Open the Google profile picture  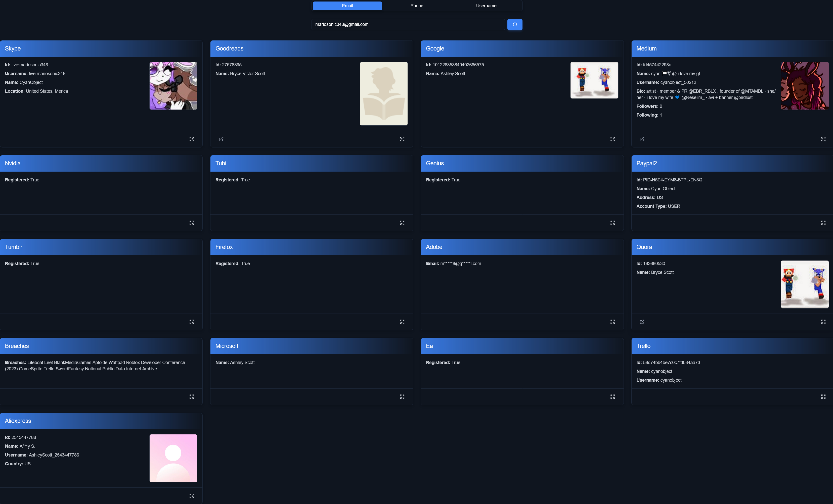(594, 80)
